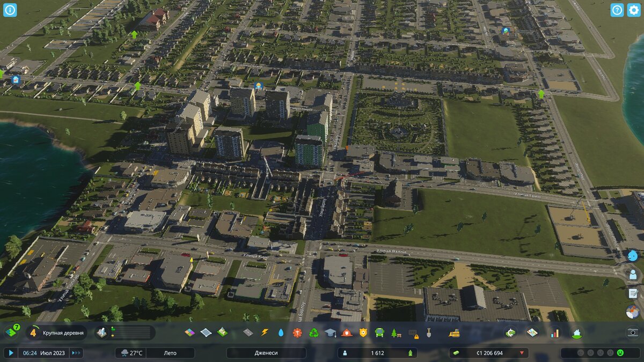Open the Police shield menu
The image size is (644, 362).
point(363,333)
